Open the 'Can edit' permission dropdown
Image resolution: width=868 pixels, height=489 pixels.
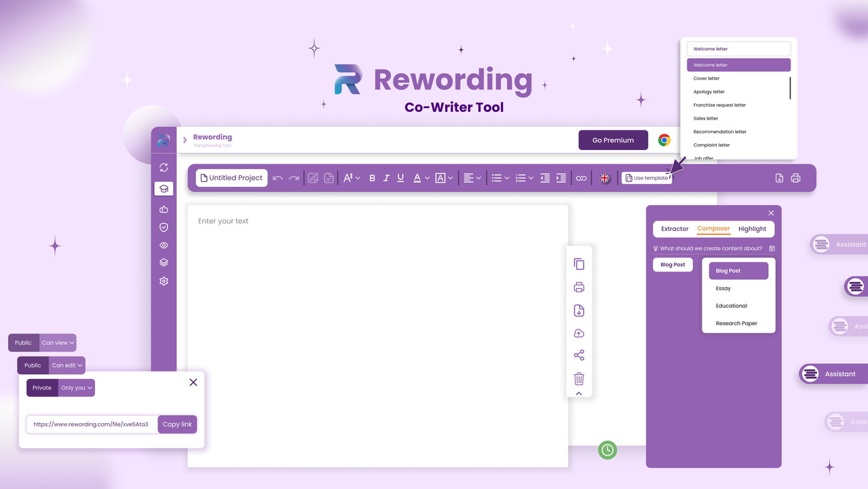point(67,365)
